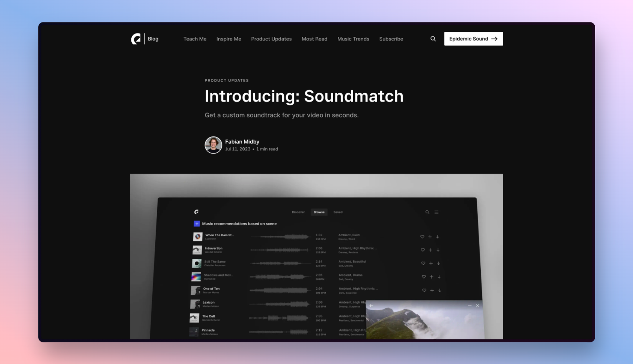Click Fabian Midby's author avatar
The image size is (633, 364).
213,145
